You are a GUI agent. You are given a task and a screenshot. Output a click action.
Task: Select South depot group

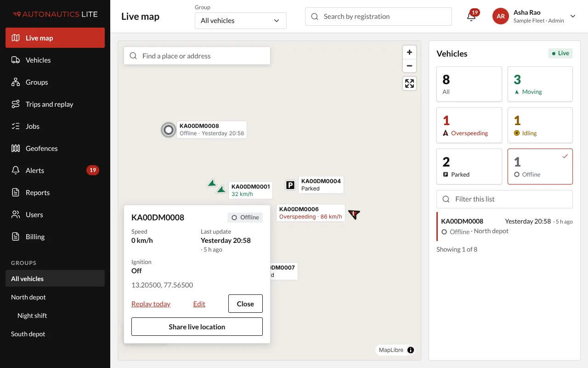tap(55, 334)
